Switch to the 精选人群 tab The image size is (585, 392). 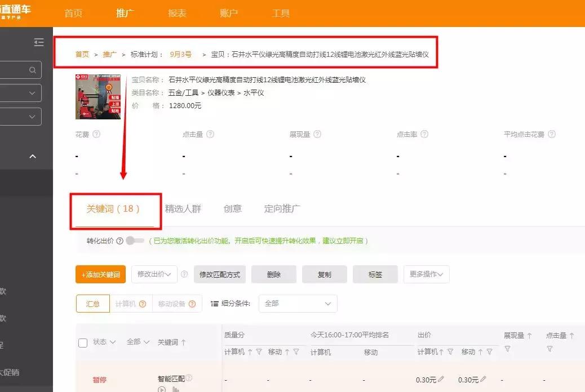click(183, 208)
